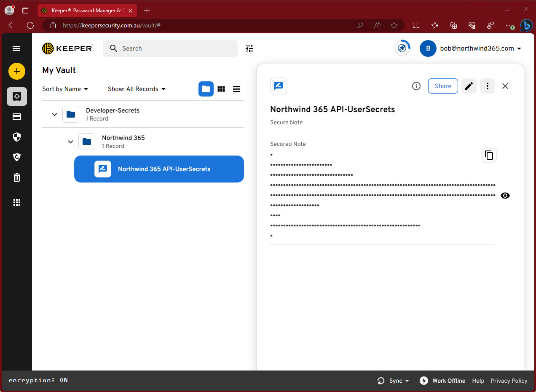Open BreachWatch in the left sidebar
The width and height of the screenshot is (536, 392).
tap(17, 157)
